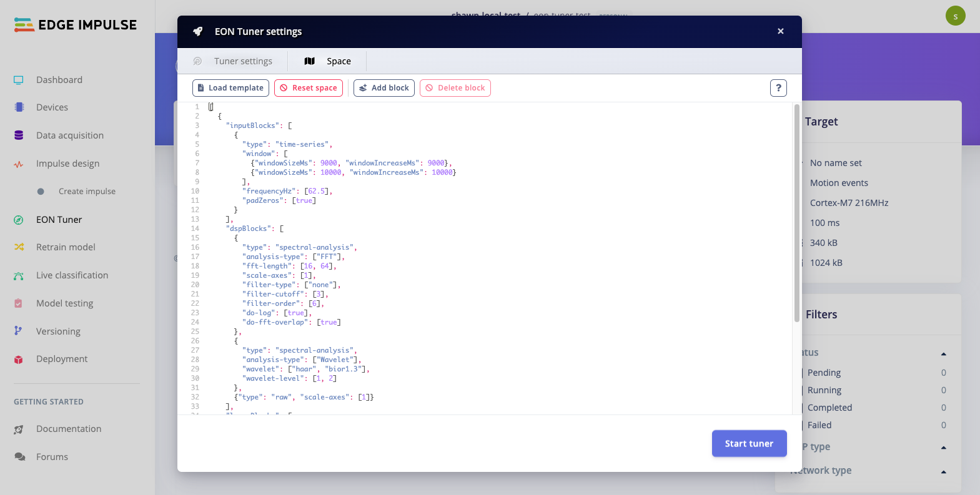Viewport: 980px width, 495px height.
Task: Click the "frequencyHz" line in editor
Action: point(287,191)
